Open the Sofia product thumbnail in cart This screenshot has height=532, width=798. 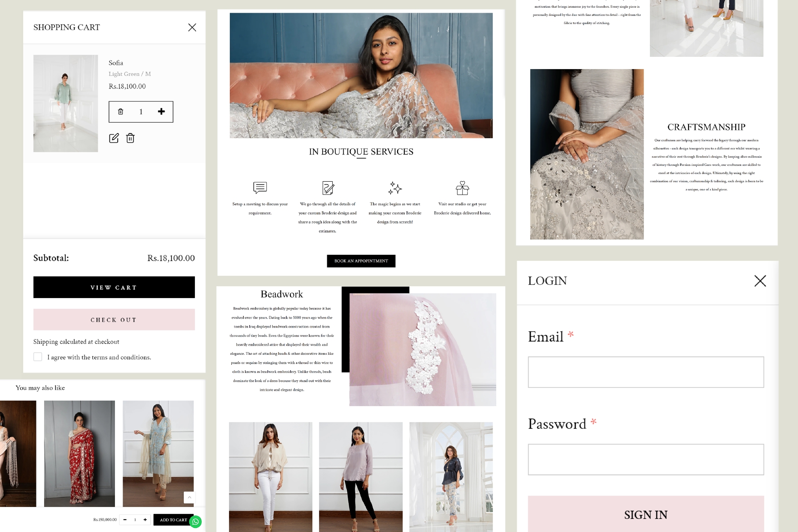[x=65, y=104]
